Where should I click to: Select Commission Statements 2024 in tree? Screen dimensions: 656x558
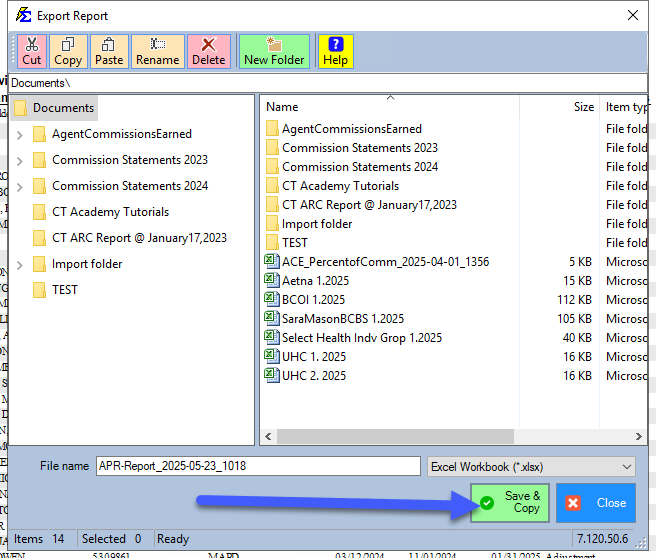(x=130, y=186)
